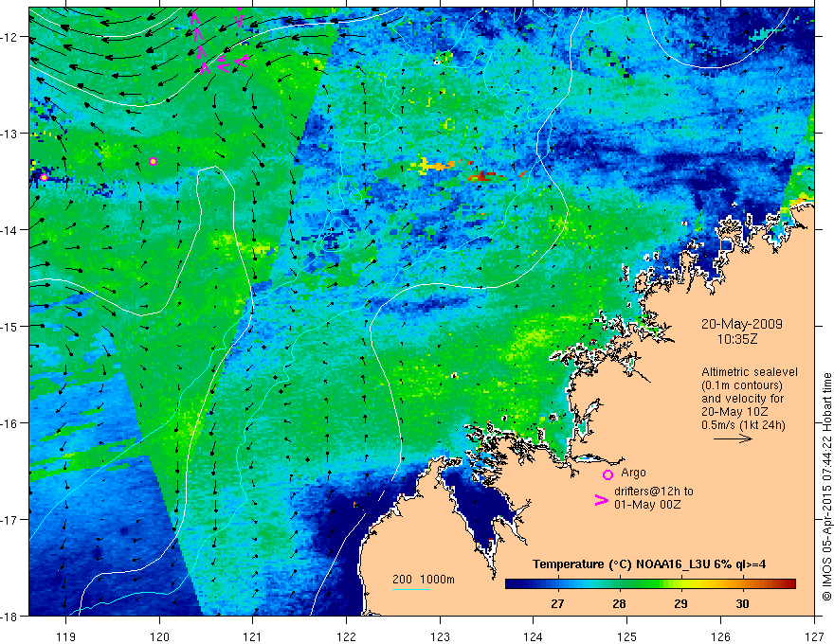
Task: Click the -13 latitude axis label
Action: click(x=10, y=134)
